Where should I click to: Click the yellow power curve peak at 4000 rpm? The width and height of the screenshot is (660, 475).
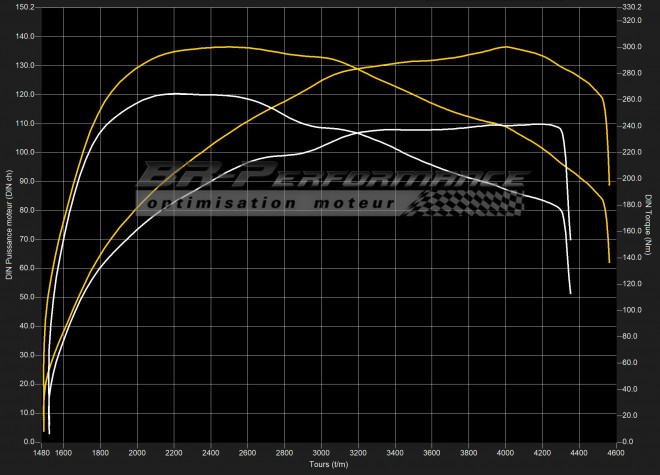(506, 47)
